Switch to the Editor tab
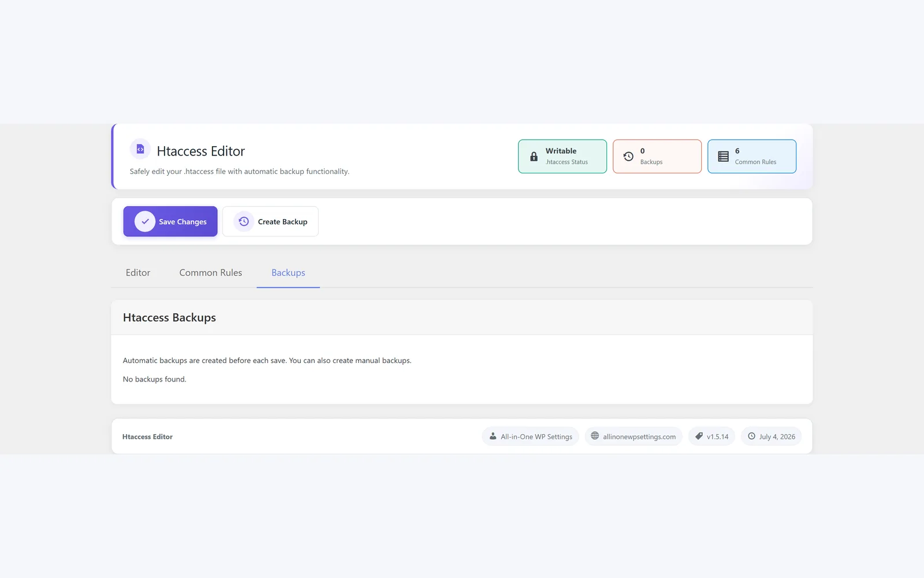Screen dimensions: 924x578 tap(138, 273)
